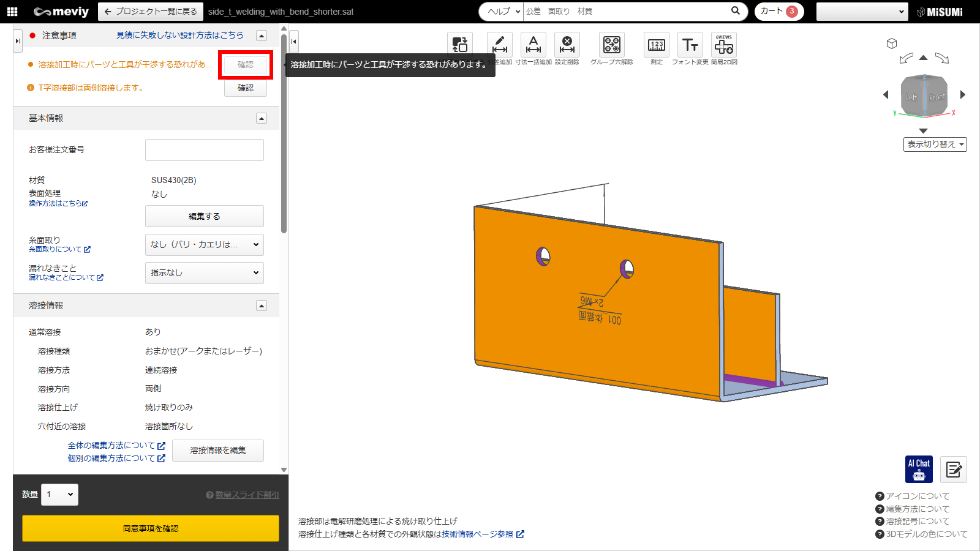
Task: Click the フォント変更 font change icon
Action: (x=690, y=45)
